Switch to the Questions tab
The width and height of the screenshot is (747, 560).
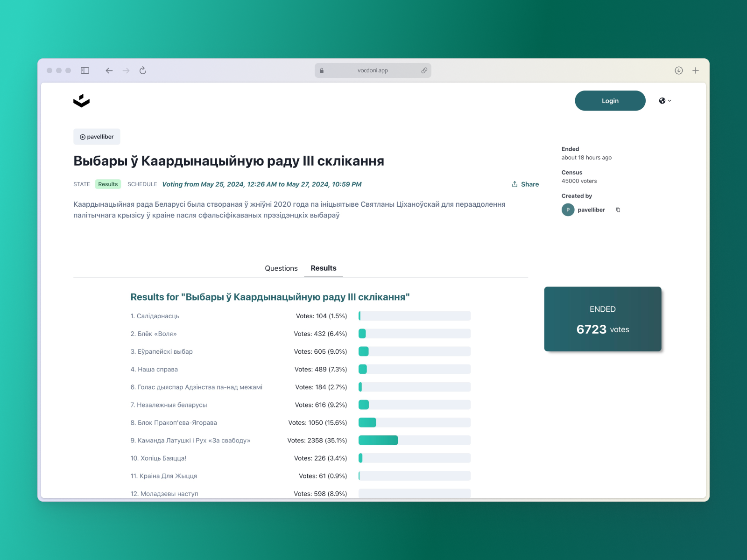coord(281,268)
